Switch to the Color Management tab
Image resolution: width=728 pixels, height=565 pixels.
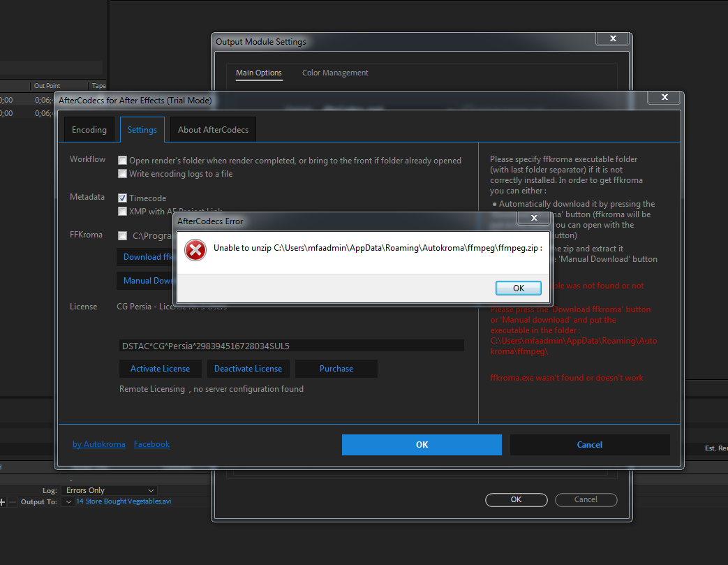335,73
